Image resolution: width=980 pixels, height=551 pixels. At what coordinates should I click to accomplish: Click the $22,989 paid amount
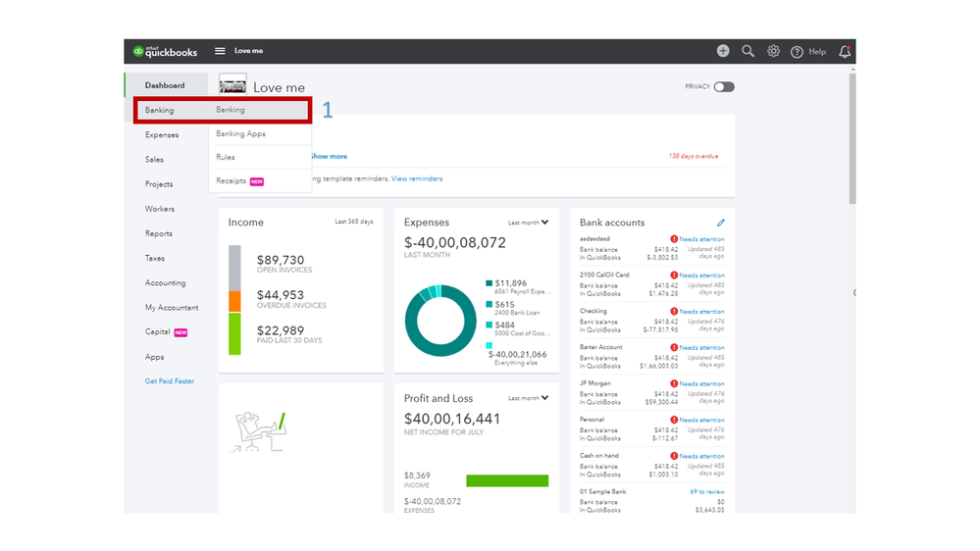point(281,330)
